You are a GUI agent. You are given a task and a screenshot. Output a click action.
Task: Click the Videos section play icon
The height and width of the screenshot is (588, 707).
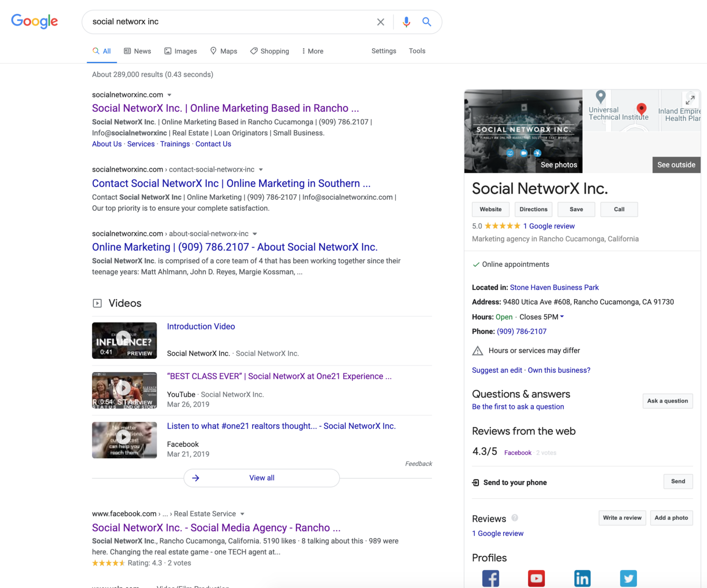pyautogui.click(x=97, y=303)
